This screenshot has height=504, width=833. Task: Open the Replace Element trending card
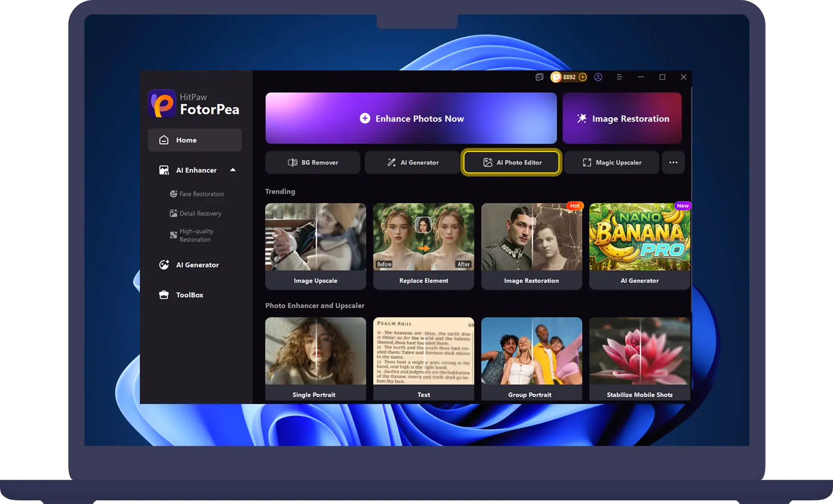pos(424,246)
